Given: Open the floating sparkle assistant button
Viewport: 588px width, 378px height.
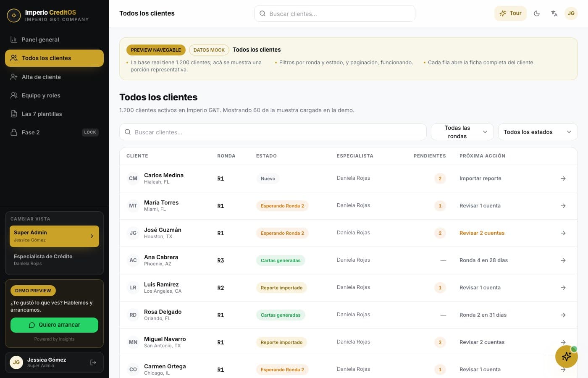Looking at the screenshot, I should click(x=566, y=357).
